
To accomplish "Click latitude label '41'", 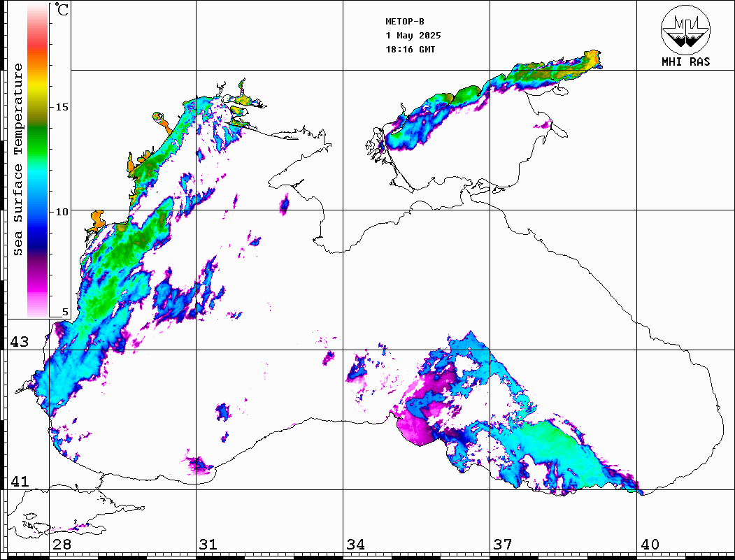I will [20, 481].
